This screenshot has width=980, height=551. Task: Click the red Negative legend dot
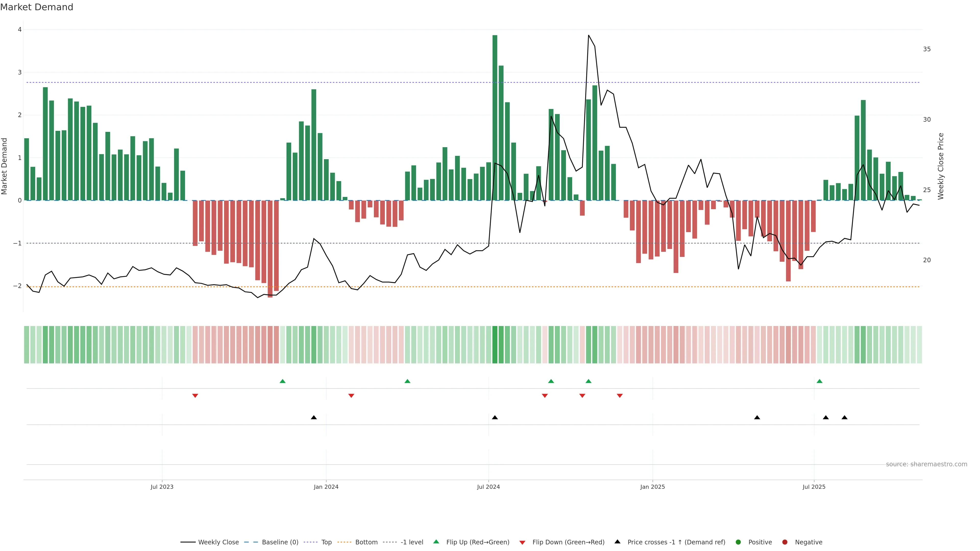[x=785, y=542]
